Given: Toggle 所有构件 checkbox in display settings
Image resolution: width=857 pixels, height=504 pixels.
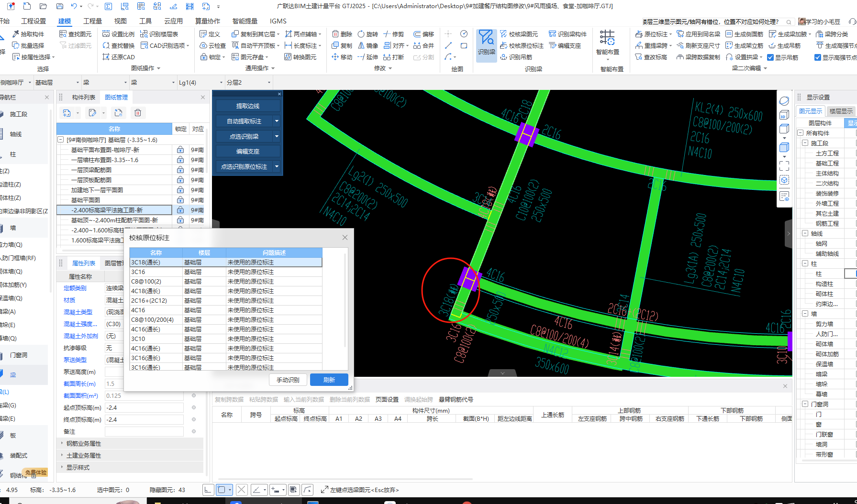Looking at the screenshot, I should pyautogui.click(x=801, y=133).
